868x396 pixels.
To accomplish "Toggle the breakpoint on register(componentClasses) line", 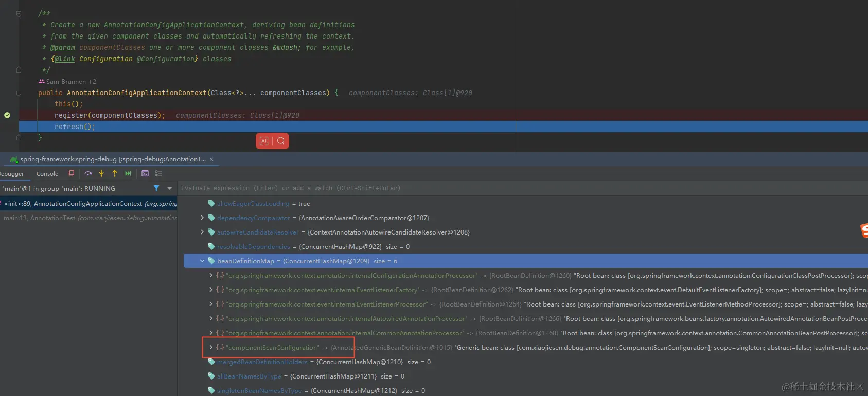I will 7,115.
